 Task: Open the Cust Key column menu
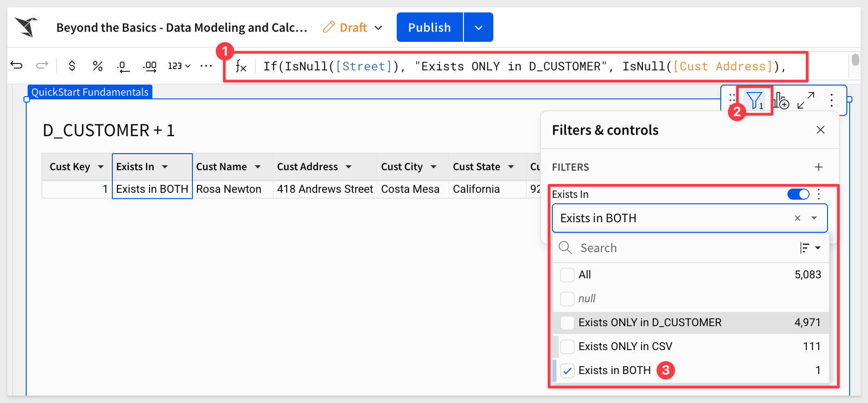point(101,167)
